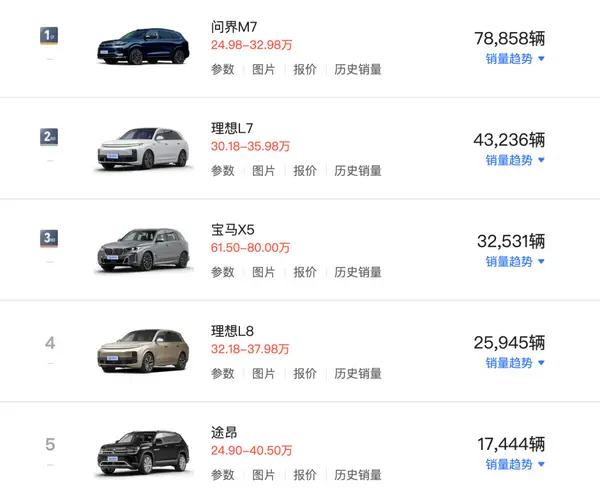Open the 宝马X5 car image

pyautogui.click(x=143, y=250)
